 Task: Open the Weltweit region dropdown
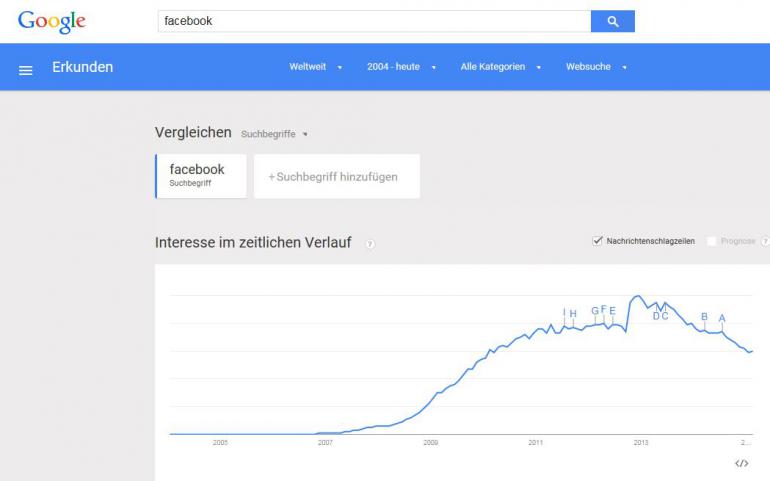[316, 67]
